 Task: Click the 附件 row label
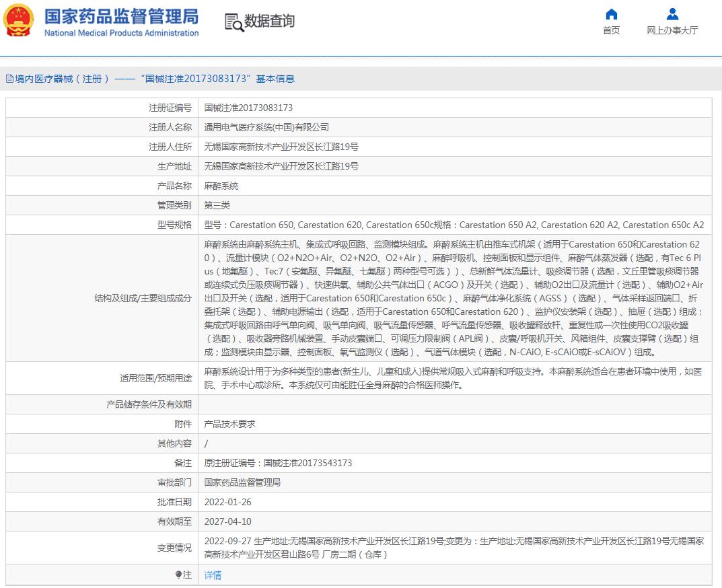click(x=183, y=424)
